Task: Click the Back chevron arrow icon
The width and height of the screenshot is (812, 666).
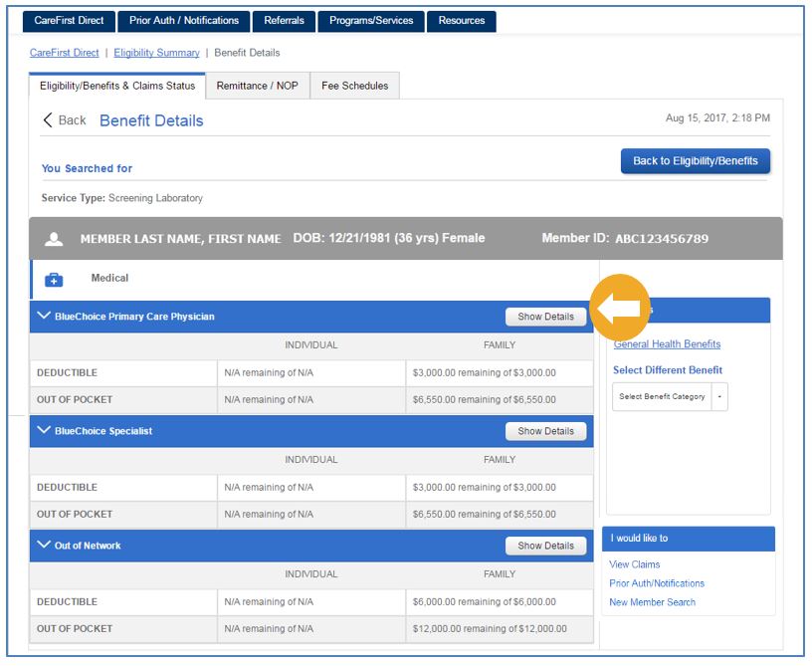Action: click(x=48, y=120)
